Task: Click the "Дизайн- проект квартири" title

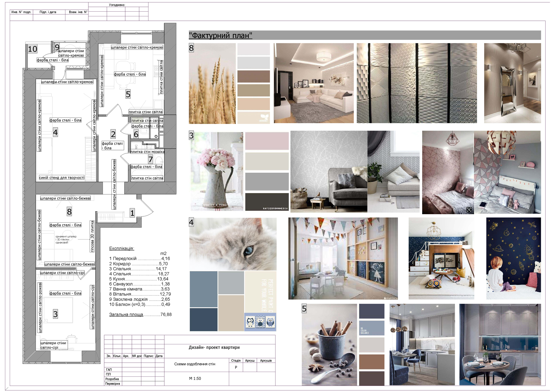Action: pyautogui.click(x=214, y=347)
